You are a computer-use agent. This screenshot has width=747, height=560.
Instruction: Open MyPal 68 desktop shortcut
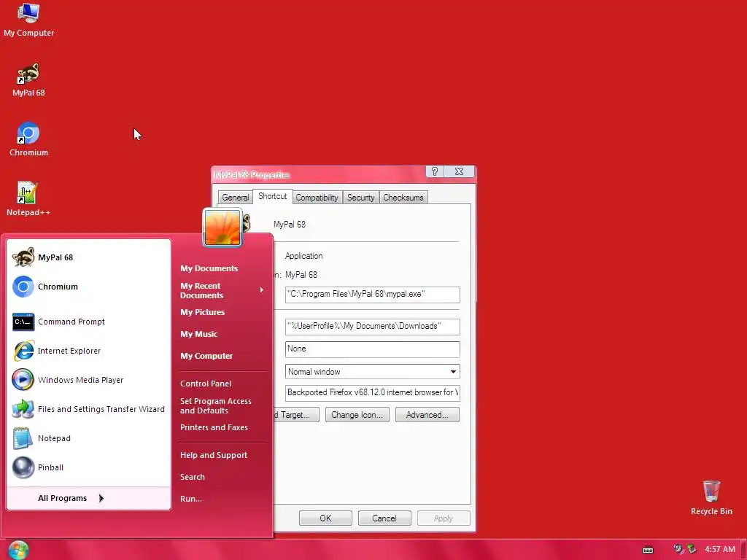click(x=28, y=80)
